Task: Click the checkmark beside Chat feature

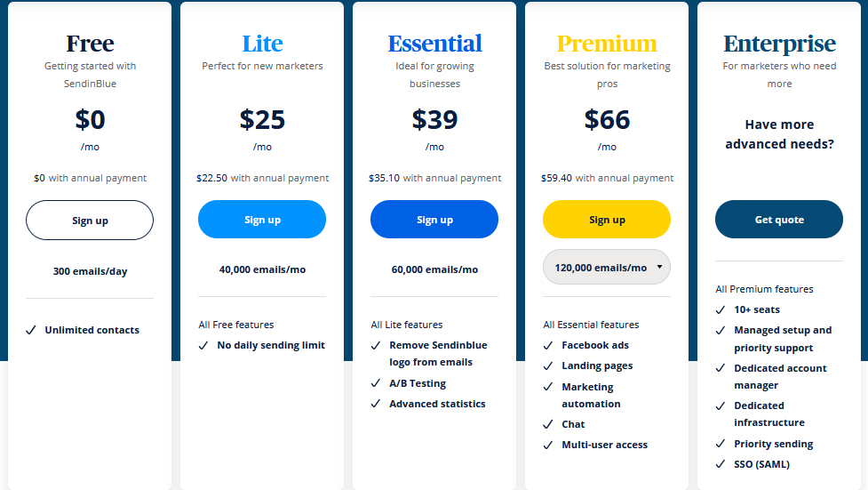Action: (548, 424)
